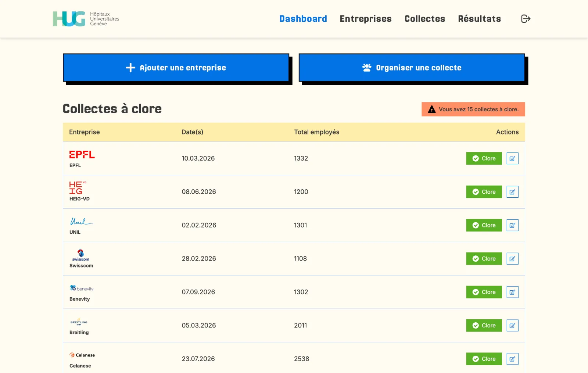
Task: Select the Dashboard navigation item
Action: 303,19
